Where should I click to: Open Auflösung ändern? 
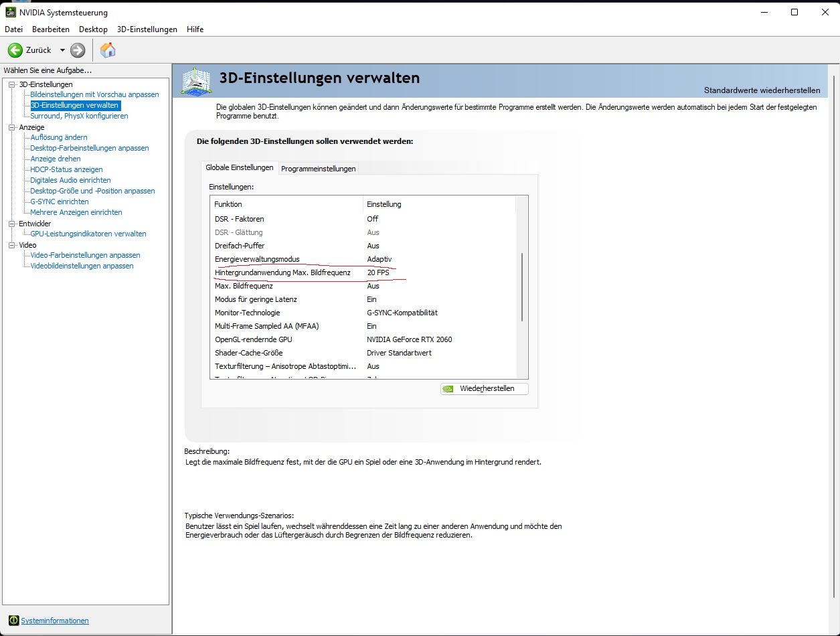click(59, 137)
